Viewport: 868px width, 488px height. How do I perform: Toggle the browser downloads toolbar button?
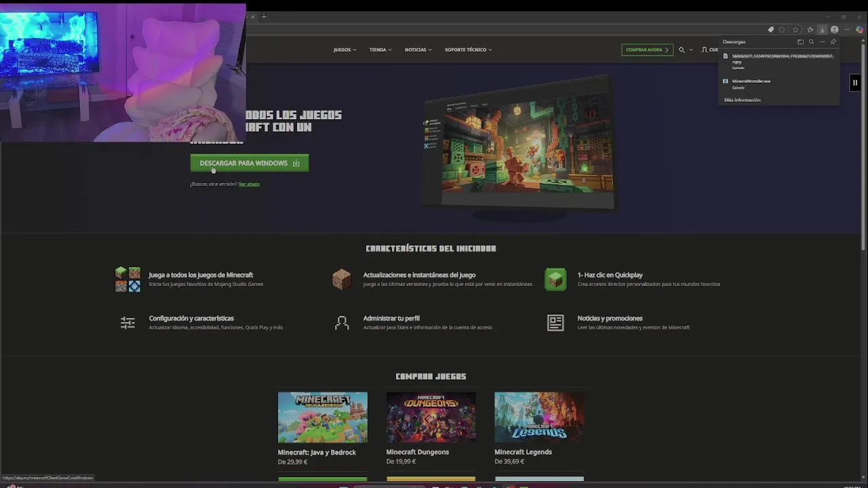[822, 30]
